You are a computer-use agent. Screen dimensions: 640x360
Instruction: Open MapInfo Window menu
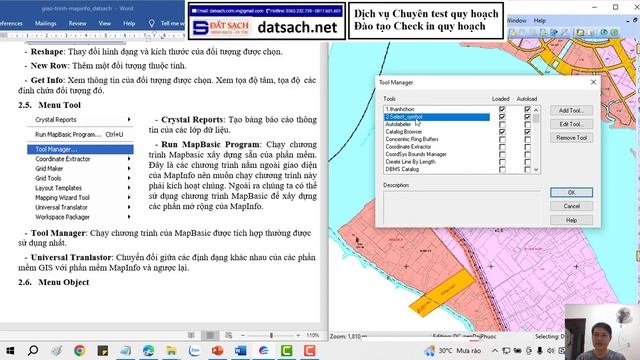click(516, 20)
